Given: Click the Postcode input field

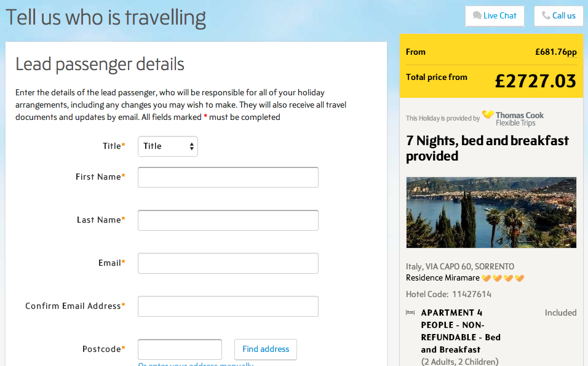Looking at the screenshot, I should coord(180,349).
